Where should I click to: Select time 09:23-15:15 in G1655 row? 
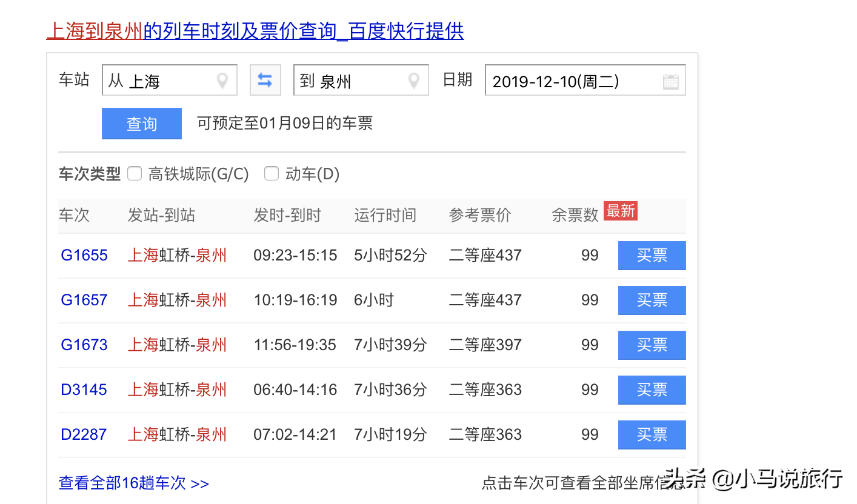(295, 255)
